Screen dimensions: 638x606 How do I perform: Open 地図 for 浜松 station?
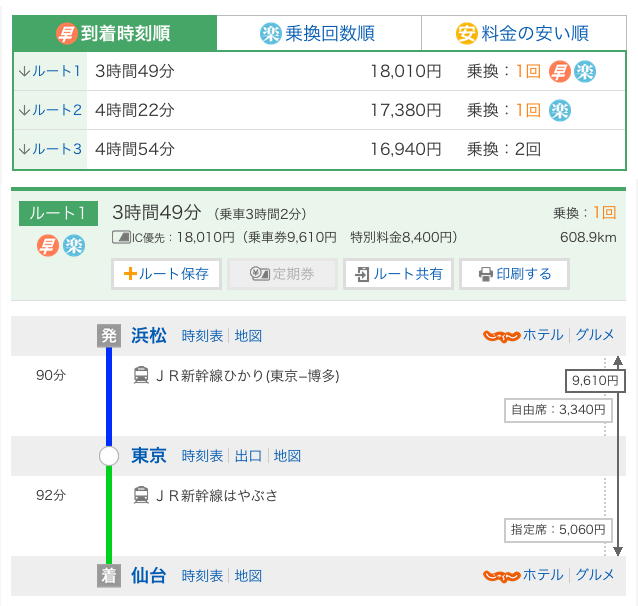pos(248,336)
